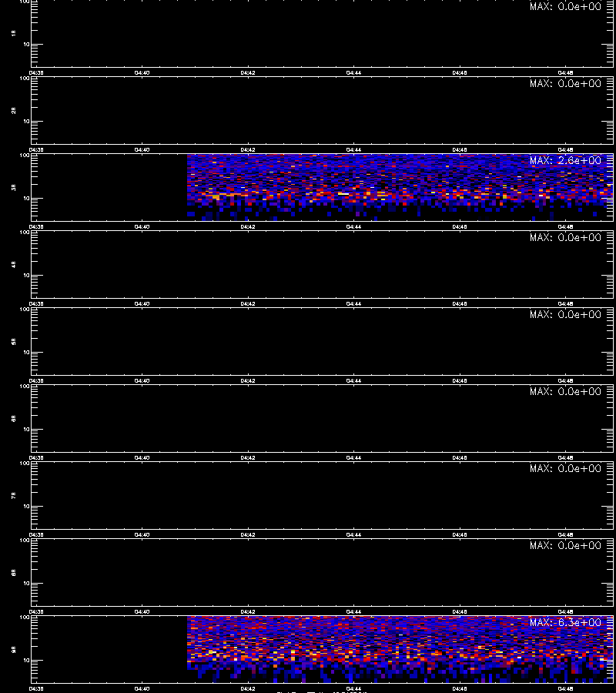
Task: Click the '10' y-axis tick of panel 3R
Action: pyautogui.click(x=26, y=199)
